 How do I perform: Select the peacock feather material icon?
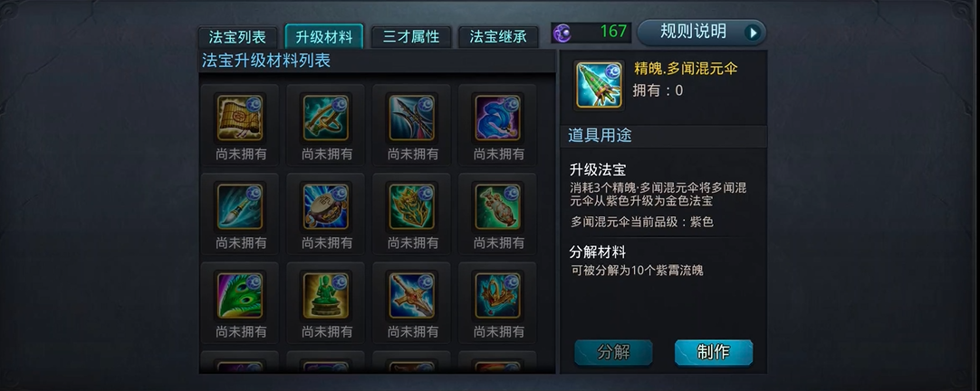(x=240, y=295)
